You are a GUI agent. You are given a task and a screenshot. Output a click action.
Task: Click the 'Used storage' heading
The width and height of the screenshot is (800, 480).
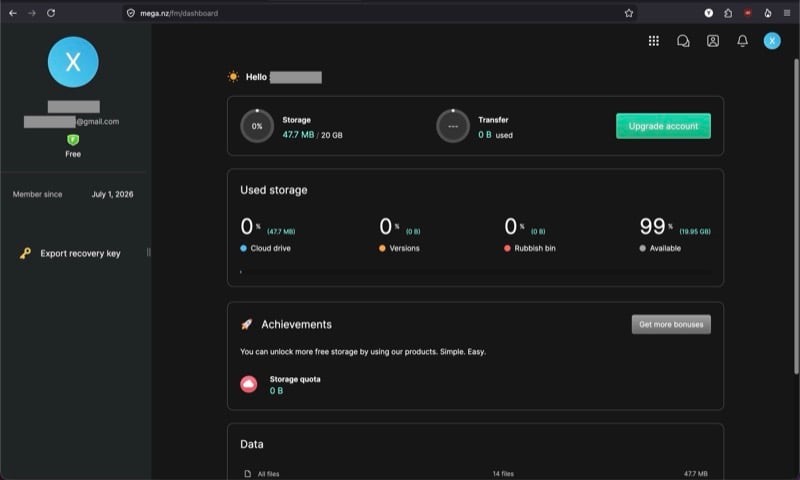point(274,190)
